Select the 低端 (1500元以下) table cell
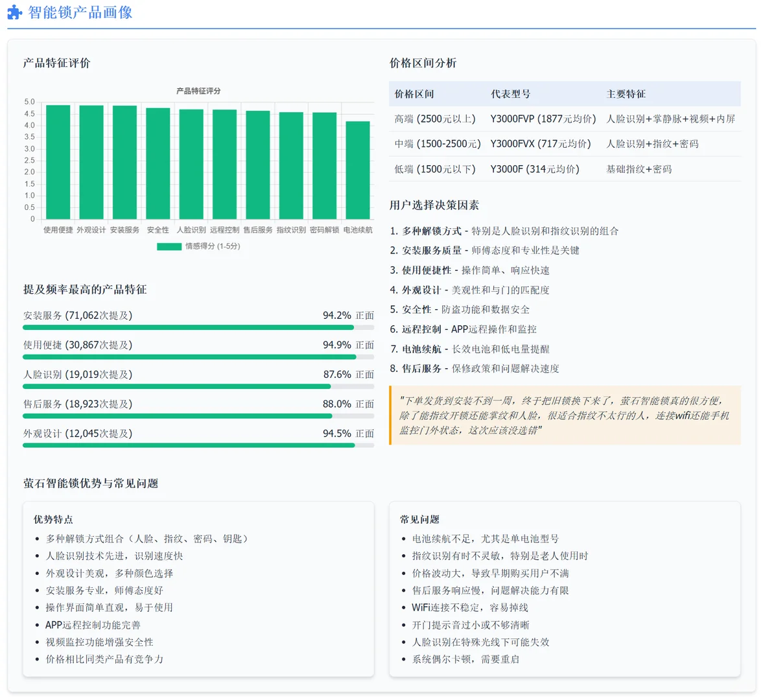 (434, 169)
